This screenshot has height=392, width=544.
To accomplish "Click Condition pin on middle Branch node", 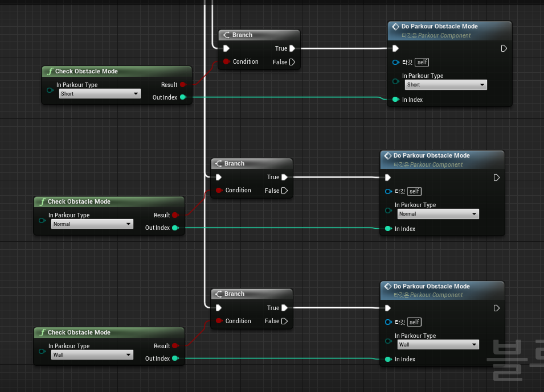I will click(219, 190).
